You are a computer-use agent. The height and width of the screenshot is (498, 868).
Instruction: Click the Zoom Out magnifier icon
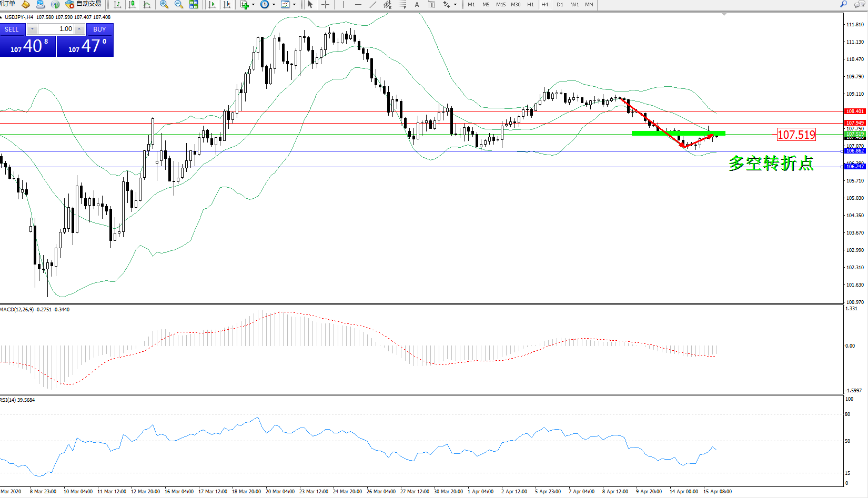[x=179, y=5]
